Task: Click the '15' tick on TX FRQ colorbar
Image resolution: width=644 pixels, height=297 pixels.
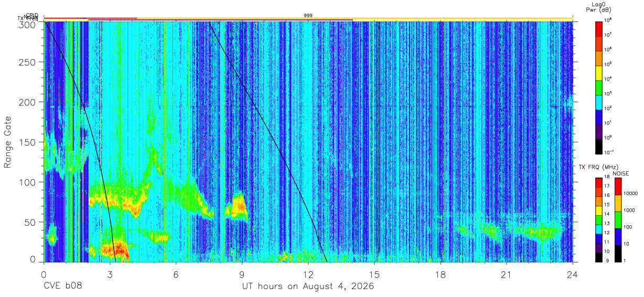Action: pyautogui.click(x=607, y=205)
